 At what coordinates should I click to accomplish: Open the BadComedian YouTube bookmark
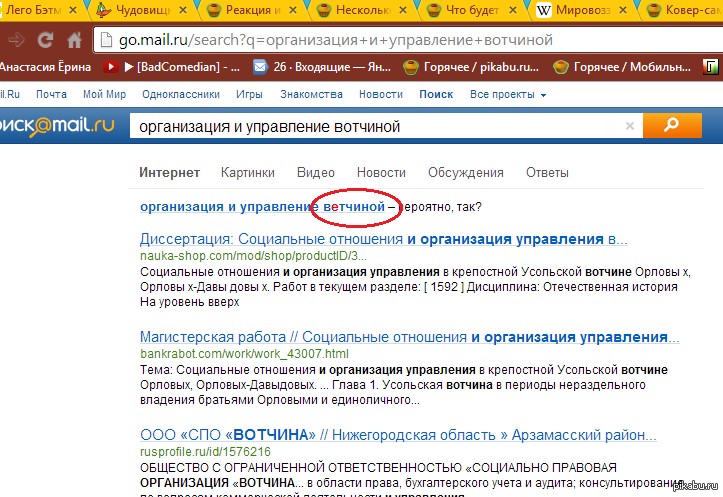click(172, 67)
